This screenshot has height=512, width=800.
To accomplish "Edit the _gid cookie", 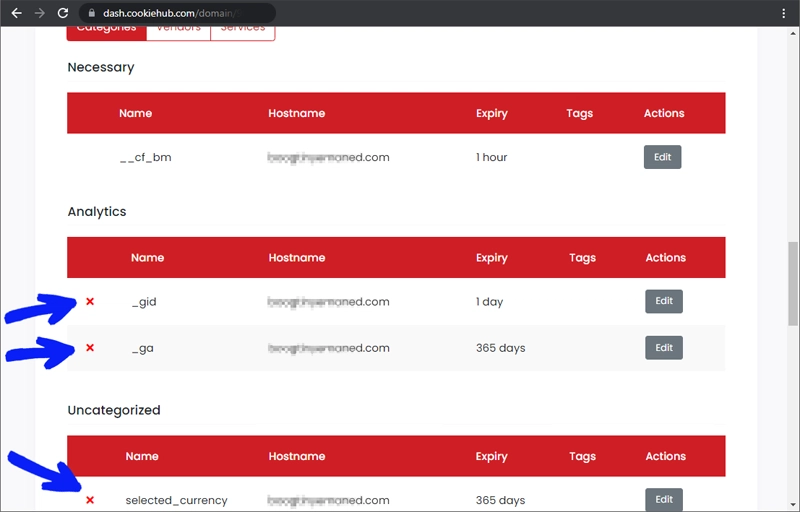I will point(664,301).
